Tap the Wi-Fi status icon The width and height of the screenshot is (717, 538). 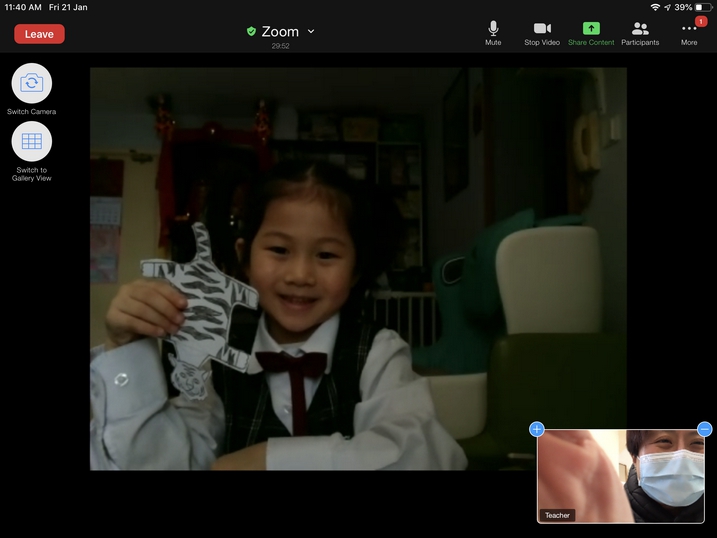point(655,7)
